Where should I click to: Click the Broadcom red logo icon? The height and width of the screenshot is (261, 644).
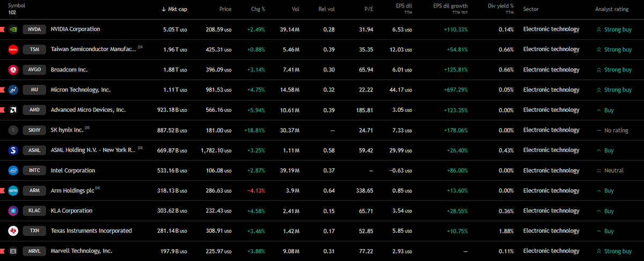[13, 70]
